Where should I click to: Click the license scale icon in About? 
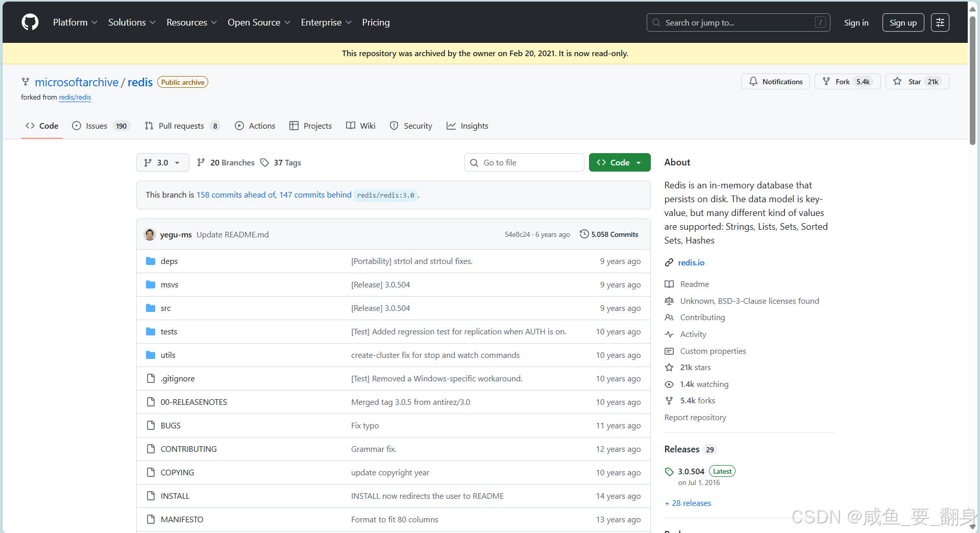[669, 301]
